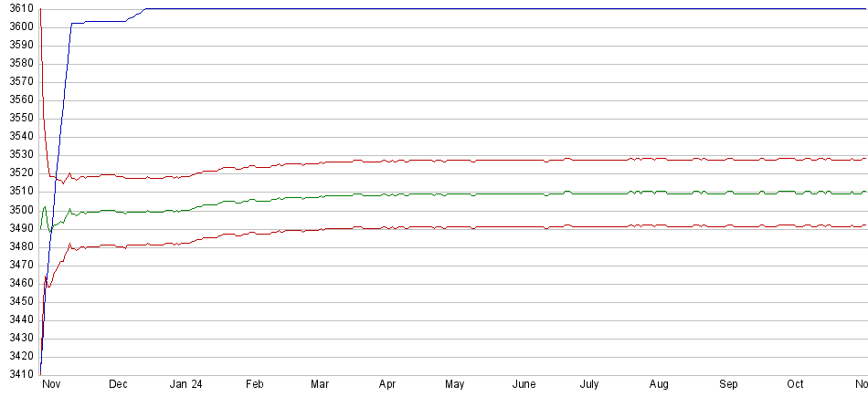Select the 'Sep' axis label
This screenshot has height=397, width=868.
click(x=728, y=385)
